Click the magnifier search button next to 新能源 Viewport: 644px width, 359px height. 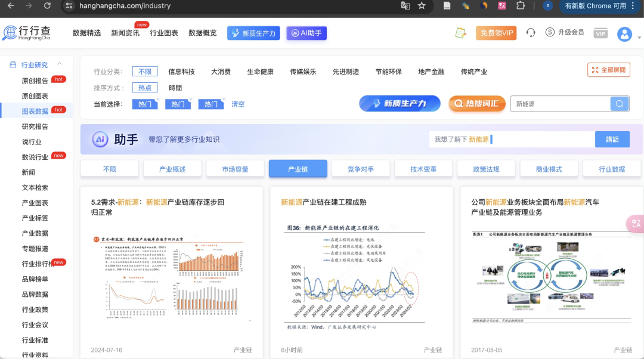tap(620, 104)
